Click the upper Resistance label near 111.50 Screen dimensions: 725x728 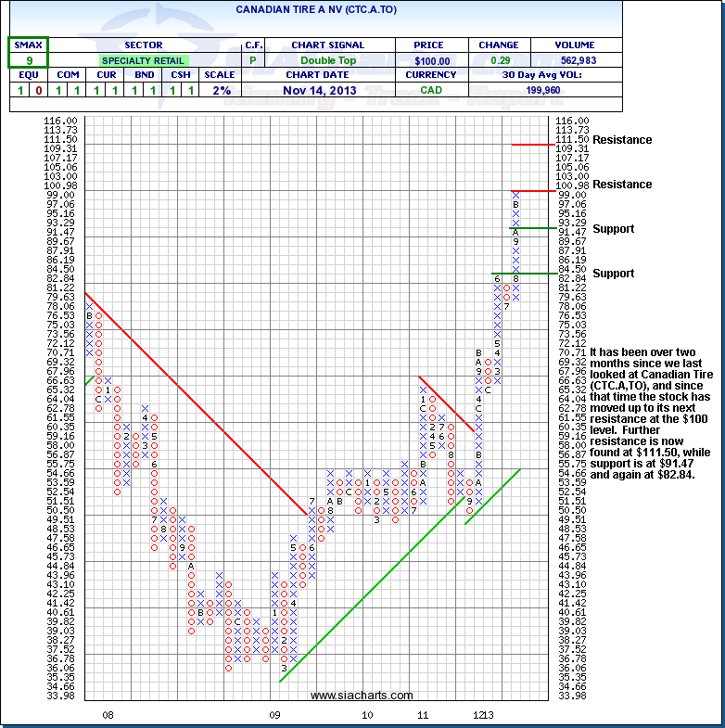point(622,140)
